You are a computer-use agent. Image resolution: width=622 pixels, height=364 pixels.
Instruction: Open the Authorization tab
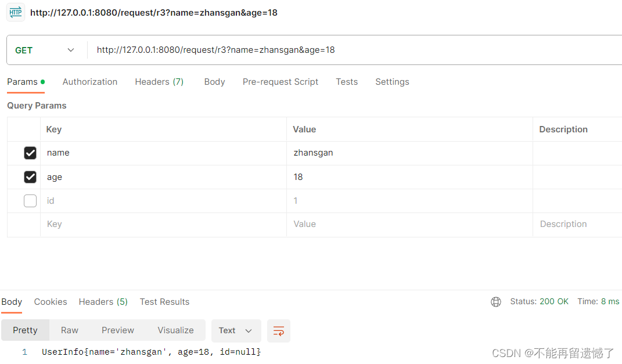pos(90,82)
